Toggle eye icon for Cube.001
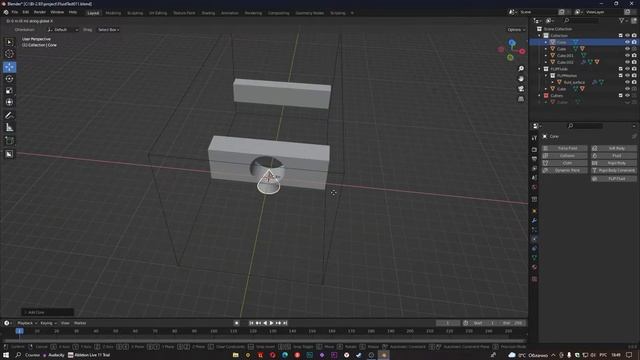 (627, 56)
